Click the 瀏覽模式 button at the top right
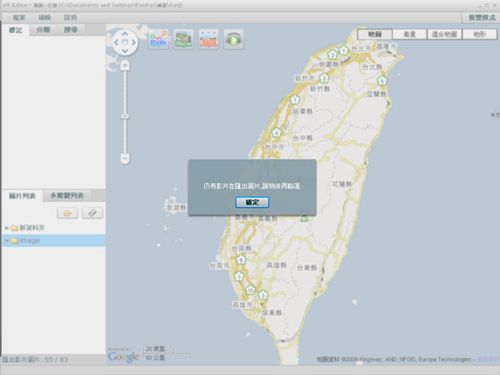This screenshot has height=375, width=500. (x=482, y=18)
